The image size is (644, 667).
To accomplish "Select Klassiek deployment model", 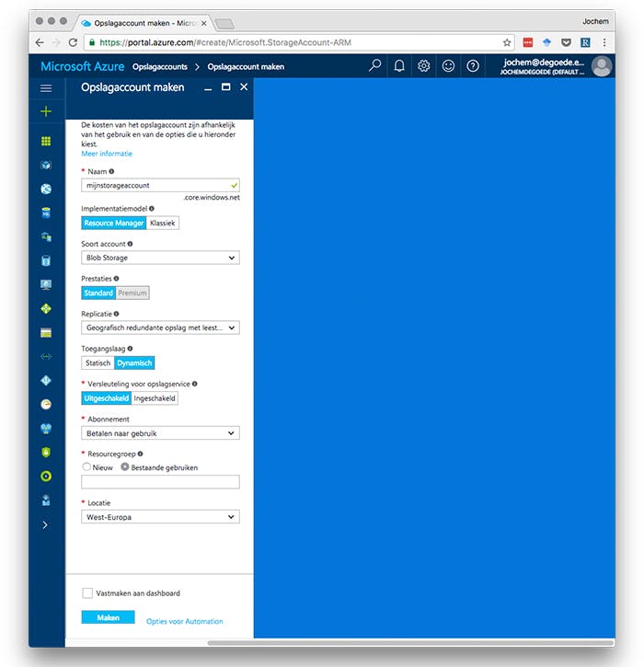I will [x=163, y=223].
